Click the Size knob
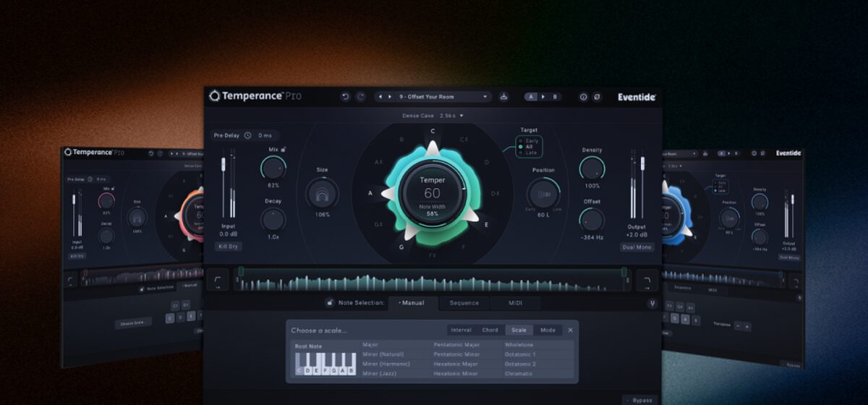The image size is (868, 405). coord(323,193)
